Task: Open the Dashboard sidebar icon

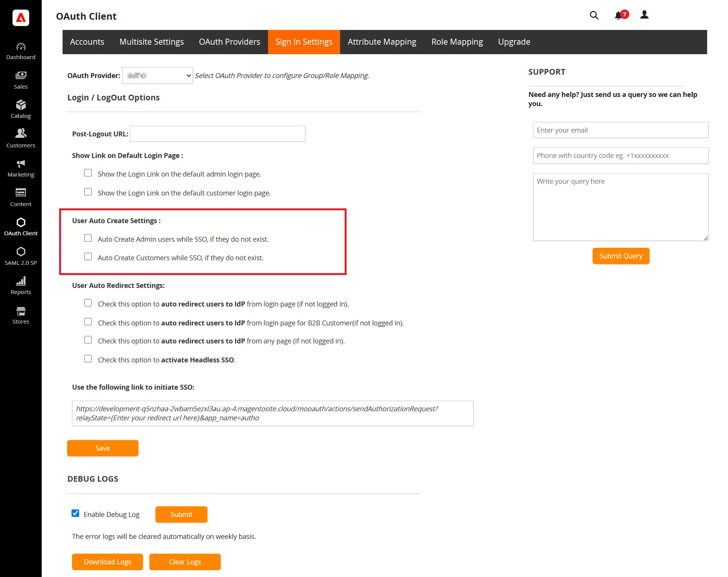Action: coord(21,52)
